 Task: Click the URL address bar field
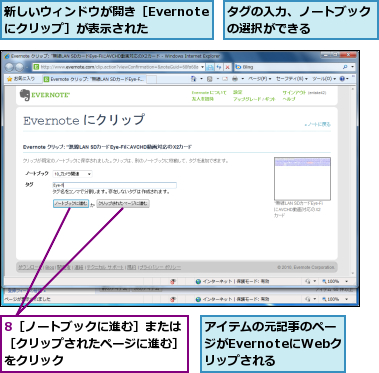click(x=119, y=67)
